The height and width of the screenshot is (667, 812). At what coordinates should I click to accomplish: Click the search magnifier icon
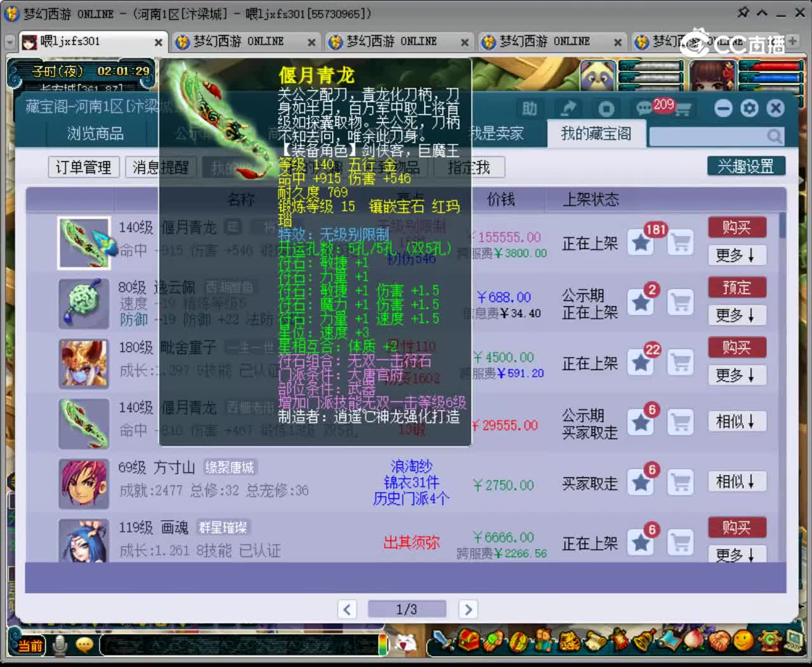pyautogui.click(x=774, y=136)
